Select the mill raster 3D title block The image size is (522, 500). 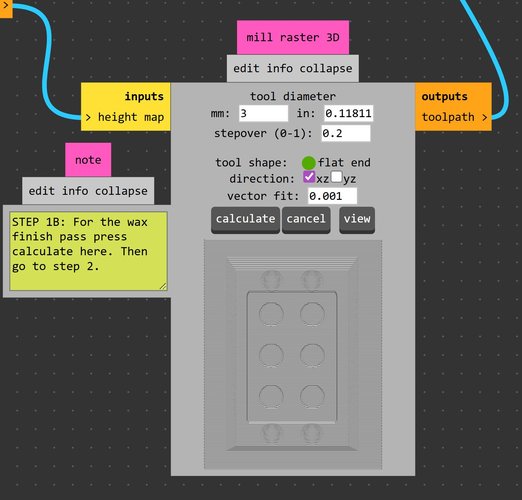[x=293, y=37]
